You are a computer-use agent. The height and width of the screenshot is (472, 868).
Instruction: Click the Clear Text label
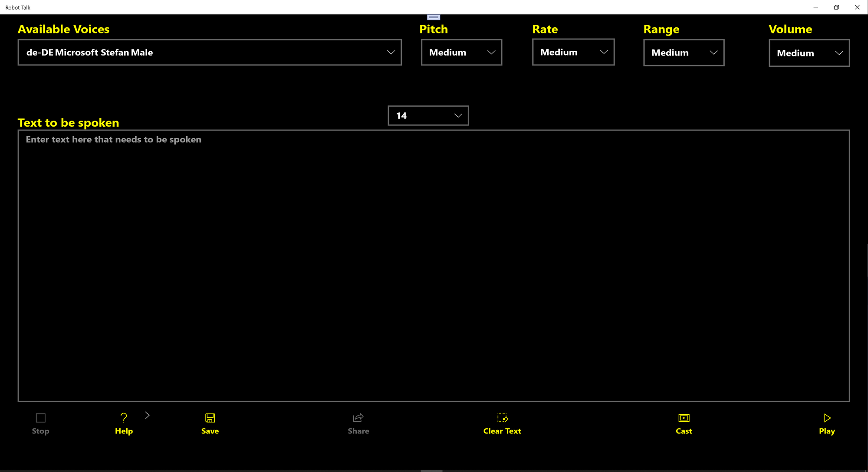point(502,431)
